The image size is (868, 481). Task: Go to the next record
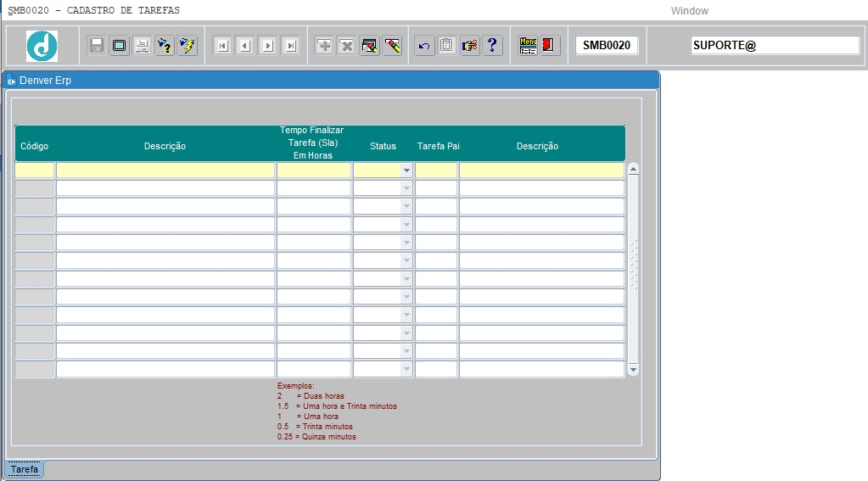tap(268, 46)
